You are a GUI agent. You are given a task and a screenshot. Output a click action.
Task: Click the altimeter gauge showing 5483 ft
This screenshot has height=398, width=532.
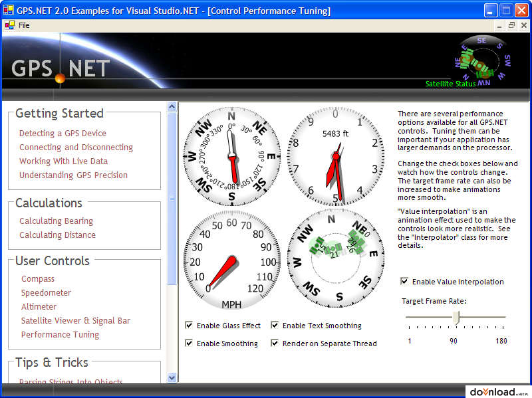pyautogui.click(x=336, y=156)
